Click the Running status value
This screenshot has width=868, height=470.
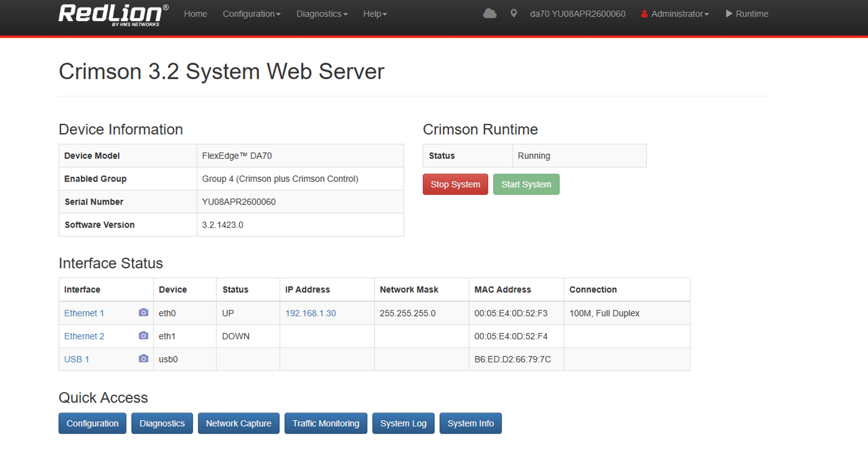[x=534, y=156]
